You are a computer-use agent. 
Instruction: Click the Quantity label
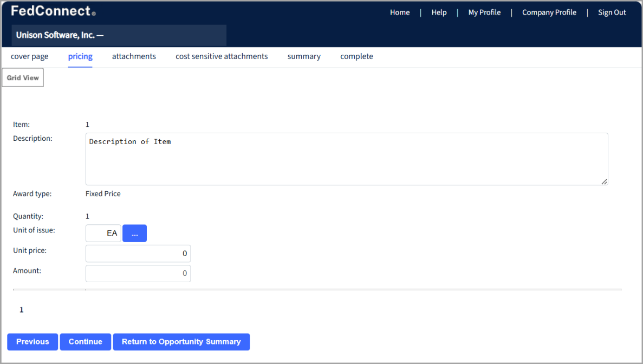[x=28, y=217]
